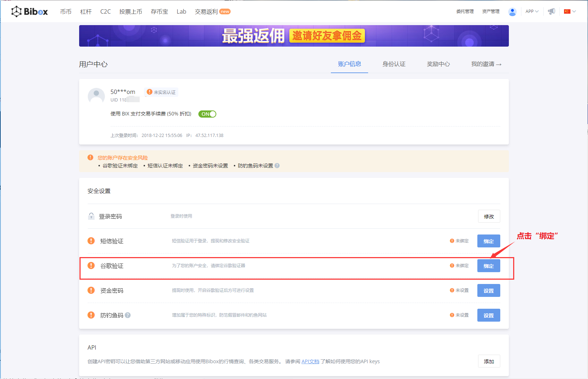Click the 资金密码未设置 warning item
The width and height of the screenshot is (588, 379).
coord(210,166)
